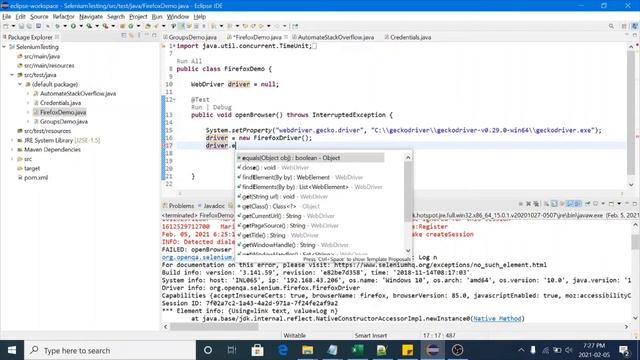Click the Debug bug icon in toolbar
The width and height of the screenshot is (640, 360).
pyautogui.click(x=58, y=26)
